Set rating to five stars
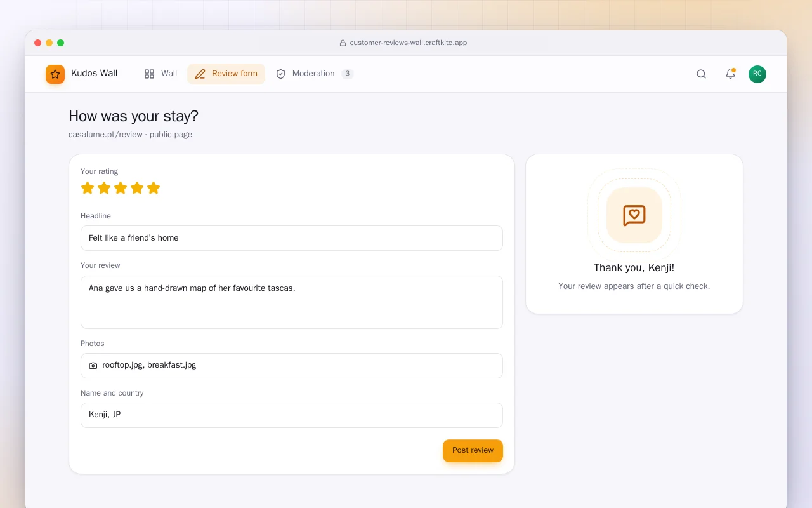 pos(154,188)
